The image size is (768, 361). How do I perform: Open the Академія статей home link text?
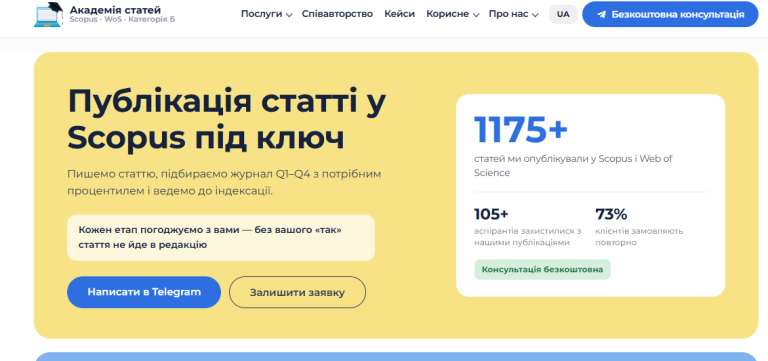click(115, 10)
